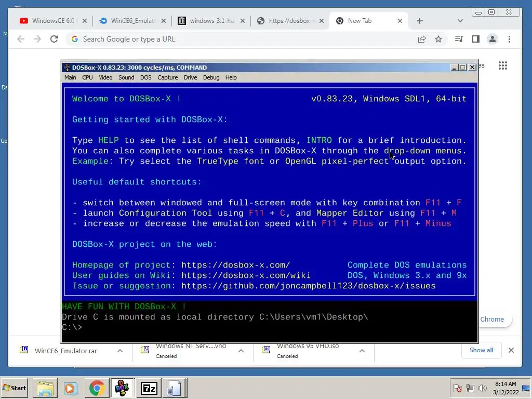Open 7-Zip from the taskbar

[x=149, y=388]
